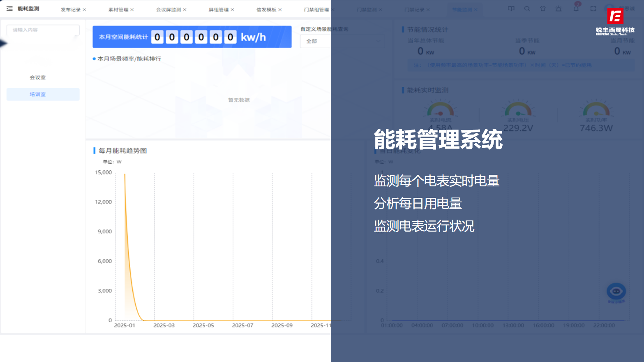Click the search magnifier icon in the top bar
The width and height of the screenshot is (644, 362).
point(527,9)
